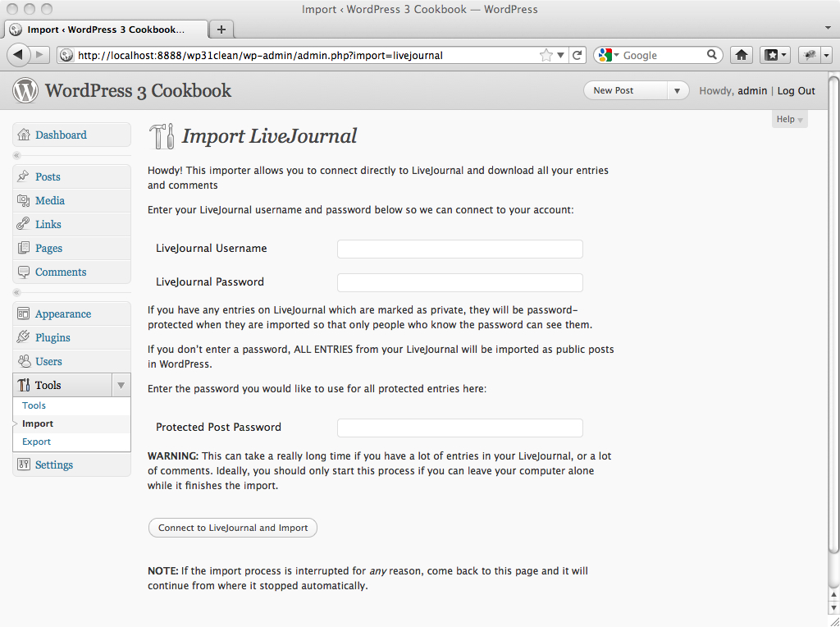Screen dimensions: 840x627
Task: Collapse menu with lower double-arrow separator
Action: (16, 292)
